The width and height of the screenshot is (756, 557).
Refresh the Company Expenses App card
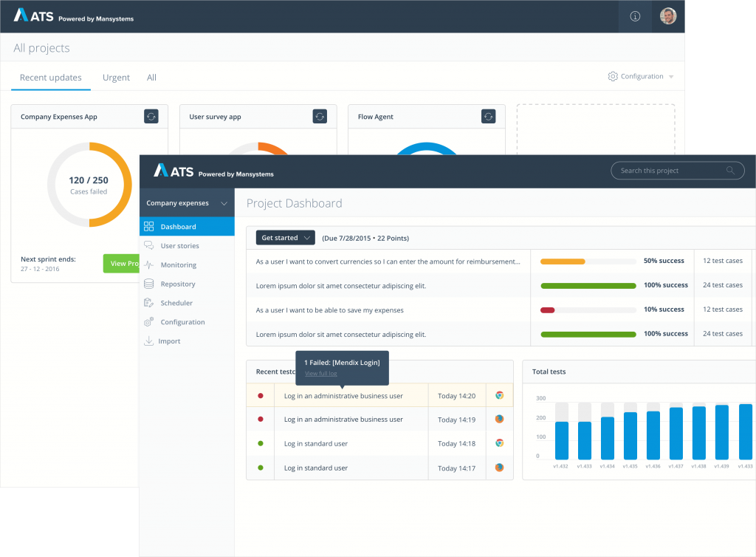[151, 117]
